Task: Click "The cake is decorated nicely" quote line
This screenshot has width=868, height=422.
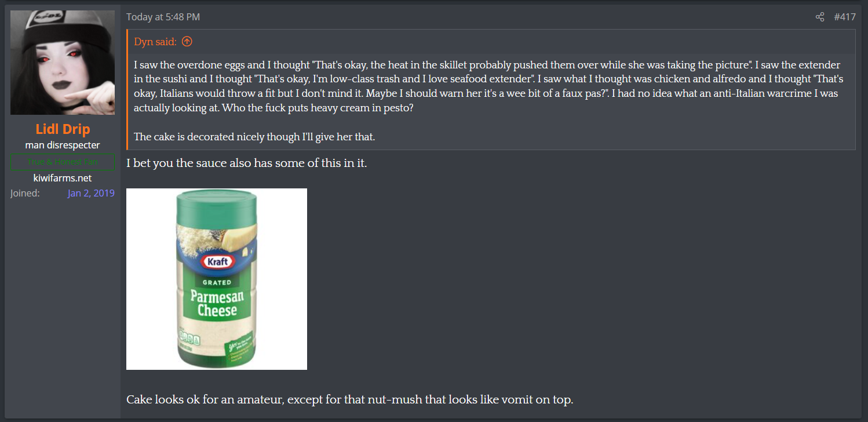Action: (x=254, y=137)
